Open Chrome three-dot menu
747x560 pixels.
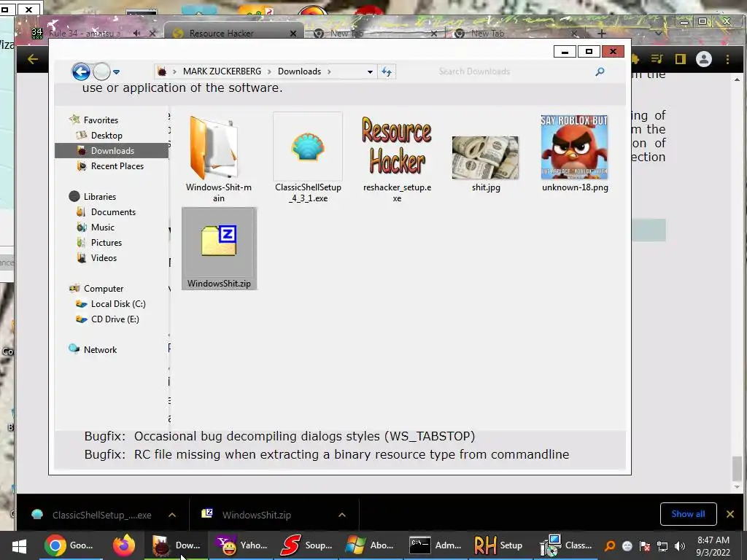coord(727,59)
